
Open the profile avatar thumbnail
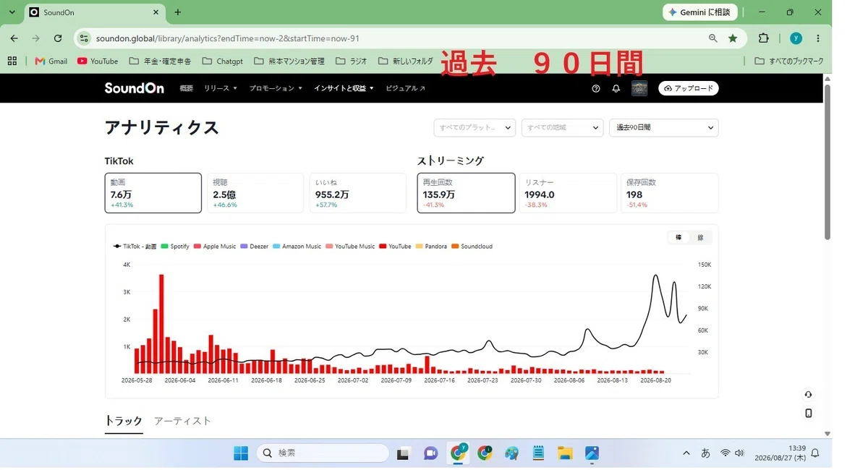639,88
